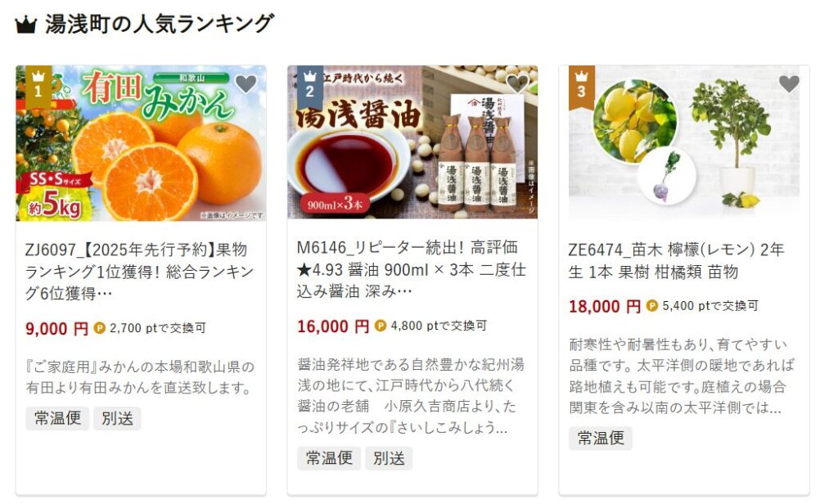Viewport: 838px width, 504px height.
Task: Click the rank 2 crown badge
Action: coord(310,86)
